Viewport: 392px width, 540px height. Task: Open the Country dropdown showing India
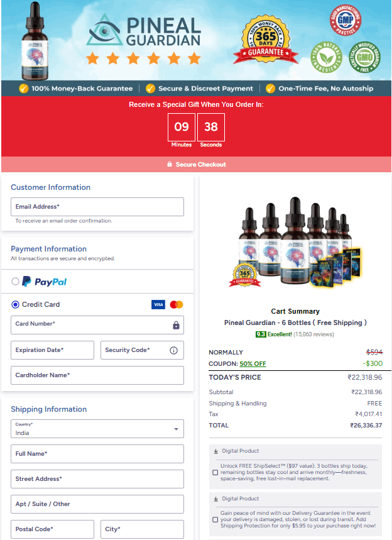click(97, 429)
